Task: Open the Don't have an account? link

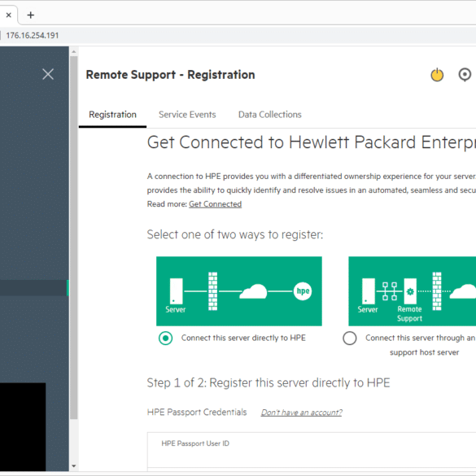Action: pos(301,413)
